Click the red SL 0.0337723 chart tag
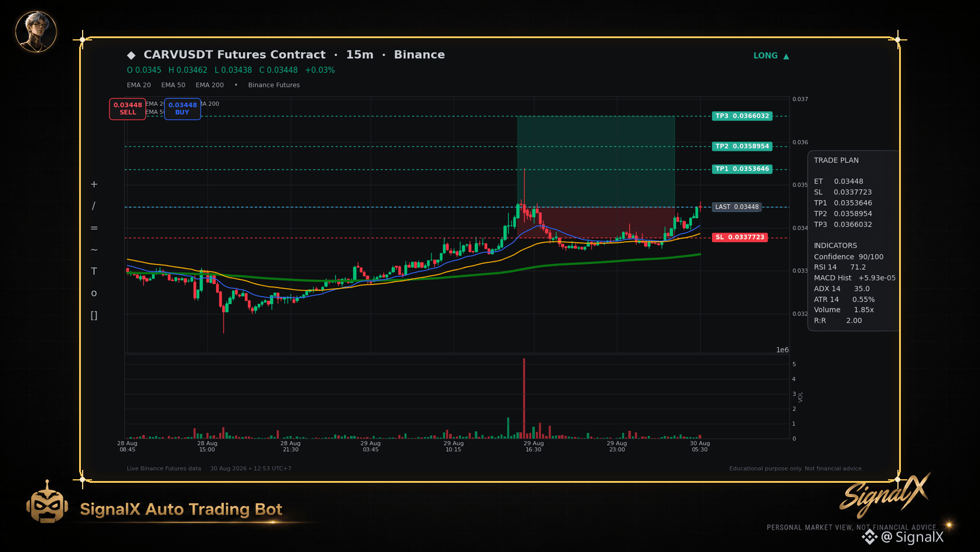Image resolution: width=980 pixels, height=552 pixels. pyautogui.click(x=740, y=237)
